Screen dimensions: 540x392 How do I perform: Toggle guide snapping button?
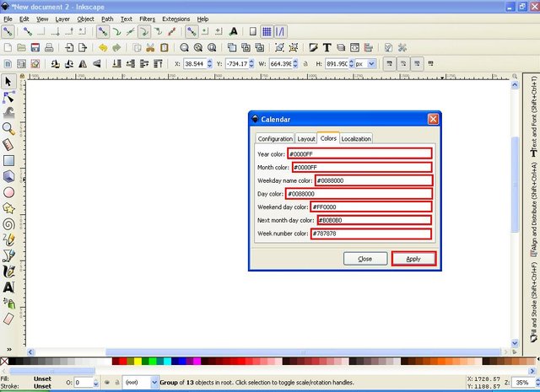(280, 32)
